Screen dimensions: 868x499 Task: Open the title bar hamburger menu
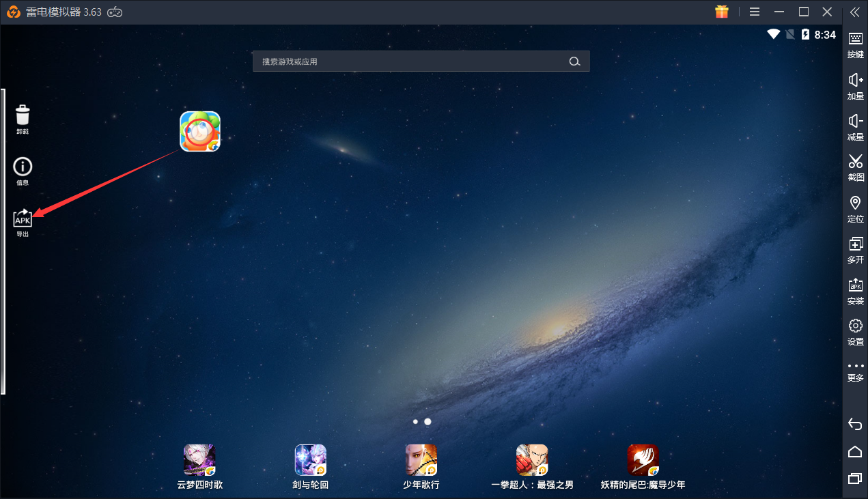(x=755, y=12)
